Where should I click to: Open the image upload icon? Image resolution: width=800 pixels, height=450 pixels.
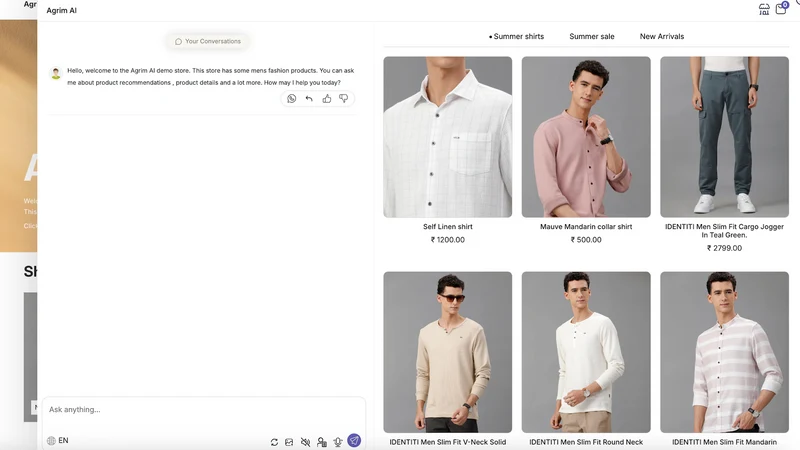point(289,442)
